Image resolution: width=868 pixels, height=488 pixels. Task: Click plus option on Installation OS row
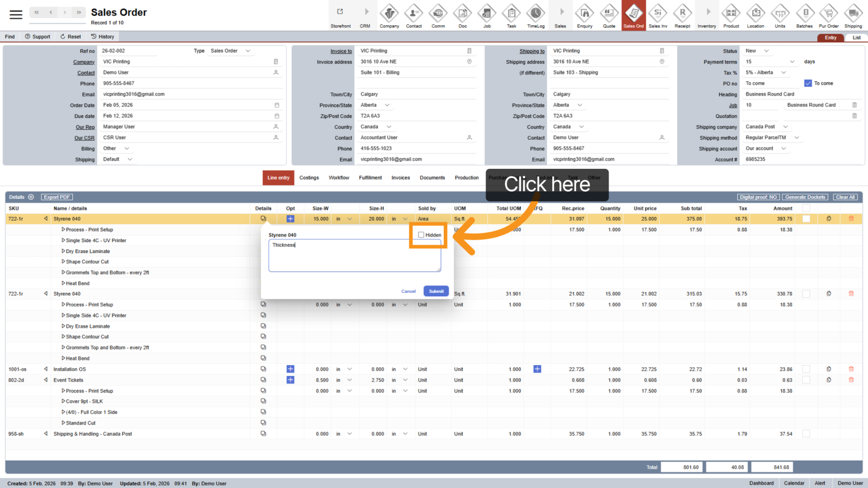(x=290, y=369)
